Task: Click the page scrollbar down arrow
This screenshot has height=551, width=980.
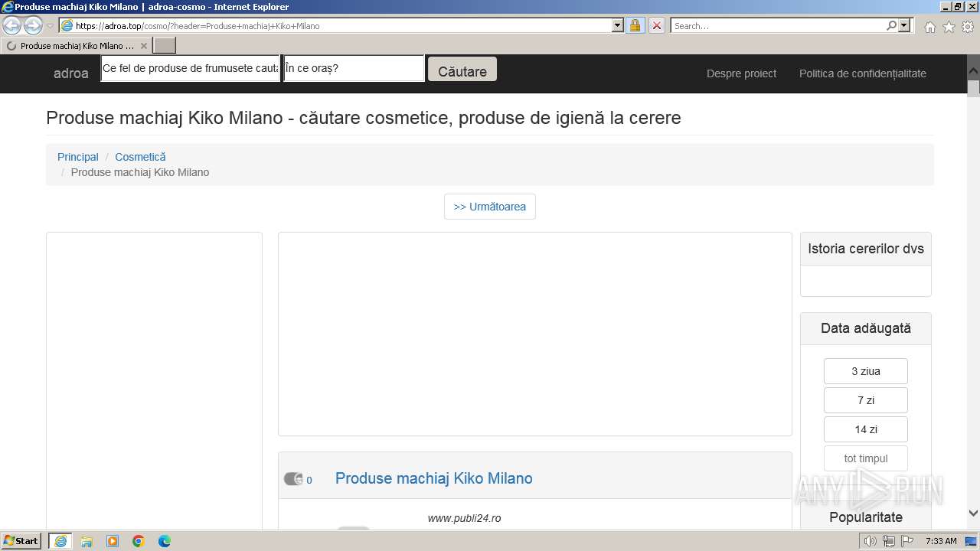Action: (973, 514)
